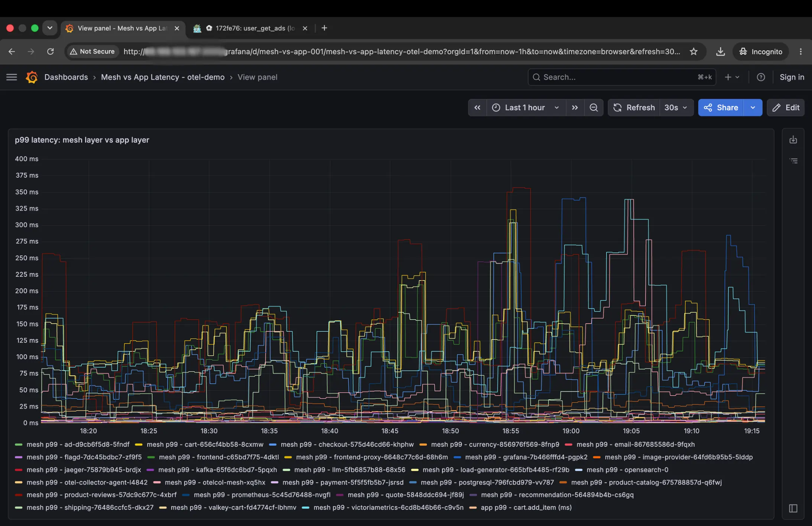Click legend label grafana-7b466fffd4-pgpk2
The height and width of the screenshot is (526, 812).
(x=526, y=457)
